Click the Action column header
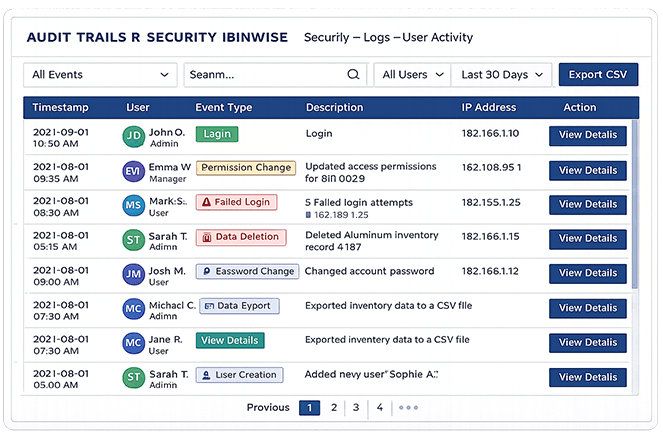This screenshot has height=445, width=663. (580, 107)
